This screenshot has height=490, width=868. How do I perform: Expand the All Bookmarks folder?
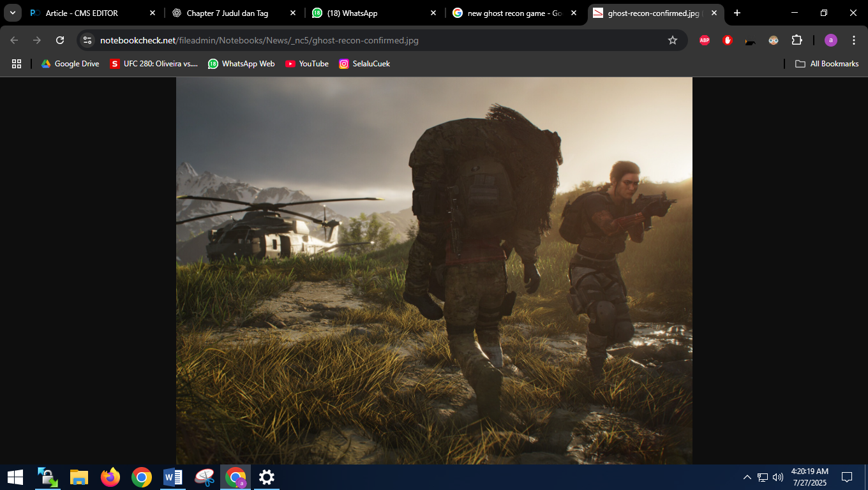(x=827, y=64)
